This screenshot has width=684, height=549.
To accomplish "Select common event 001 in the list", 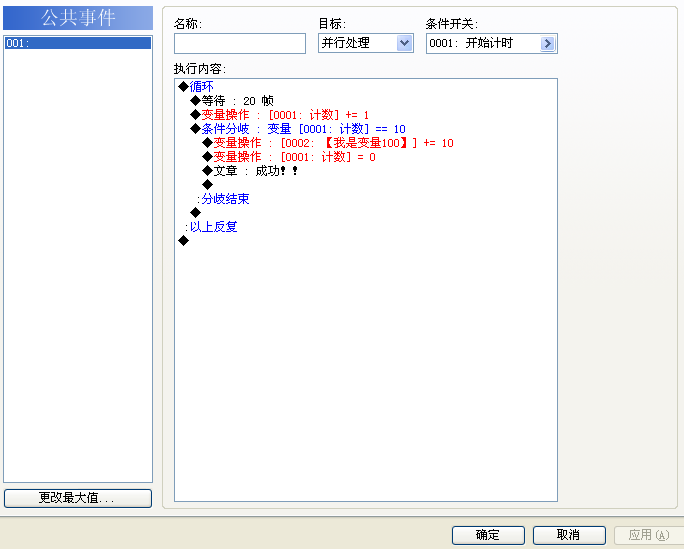I will tap(78, 43).
